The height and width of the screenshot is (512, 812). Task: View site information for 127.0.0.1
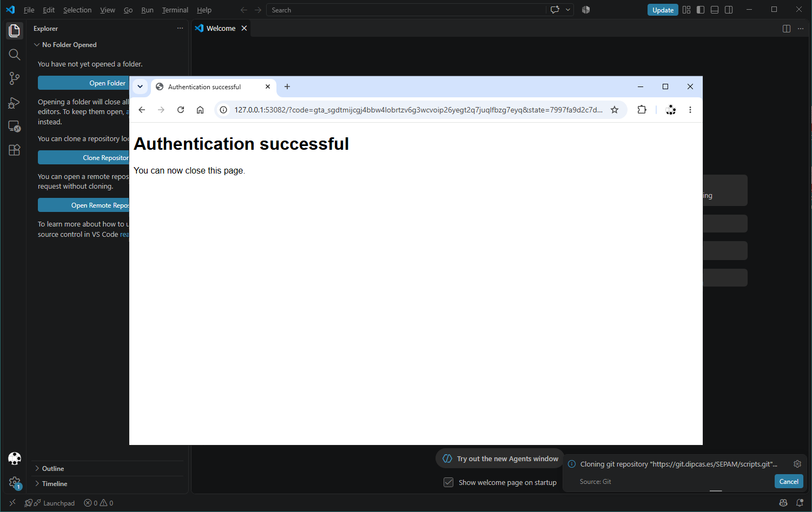click(223, 110)
